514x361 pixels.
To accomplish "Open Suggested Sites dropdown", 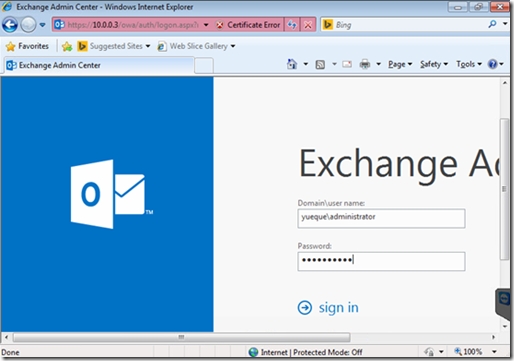I will tap(114, 46).
